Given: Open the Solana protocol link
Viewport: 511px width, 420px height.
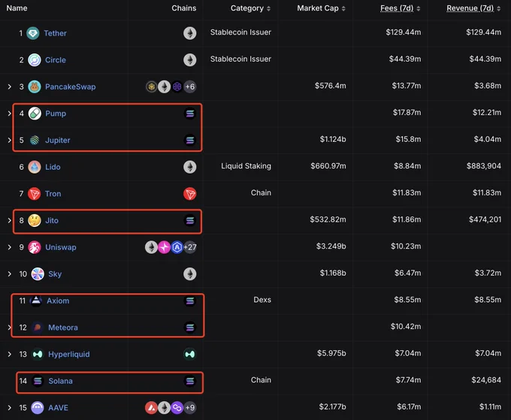Looking at the screenshot, I should point(60,381).
